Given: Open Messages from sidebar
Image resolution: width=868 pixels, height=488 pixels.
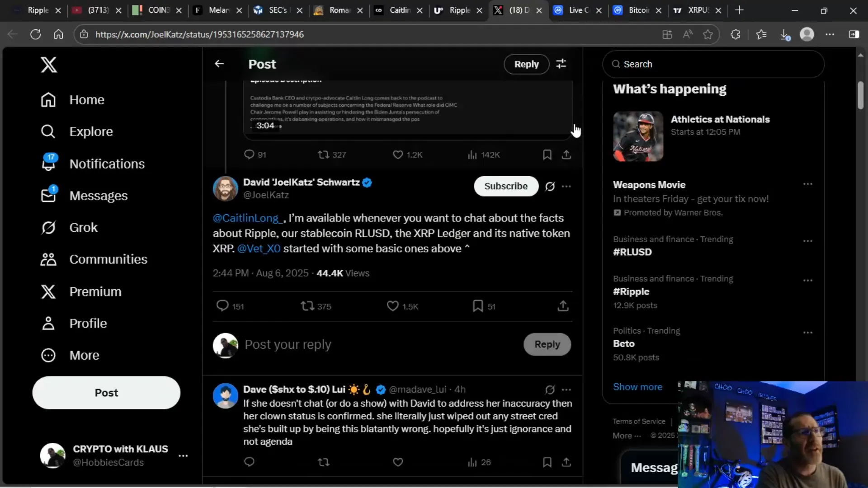Looking at the screenshot, I should click(x=84, y=196).
